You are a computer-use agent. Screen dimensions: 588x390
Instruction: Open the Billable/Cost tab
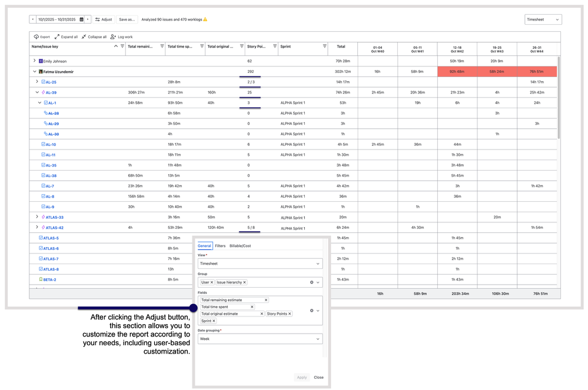241,246
